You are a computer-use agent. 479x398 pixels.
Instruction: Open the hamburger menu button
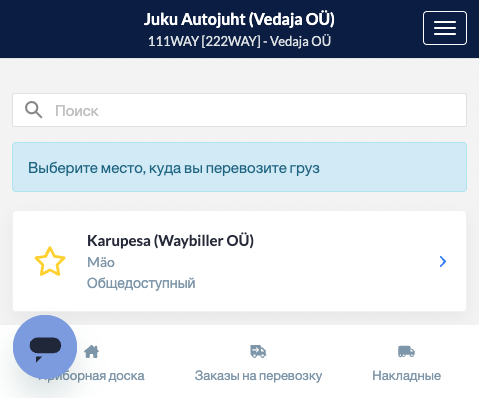pos(445,28)
